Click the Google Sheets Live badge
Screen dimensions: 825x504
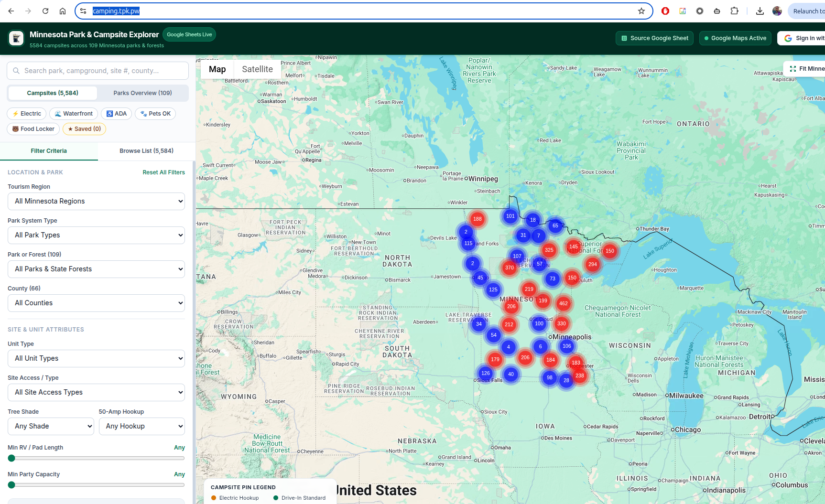click(189, 34)
